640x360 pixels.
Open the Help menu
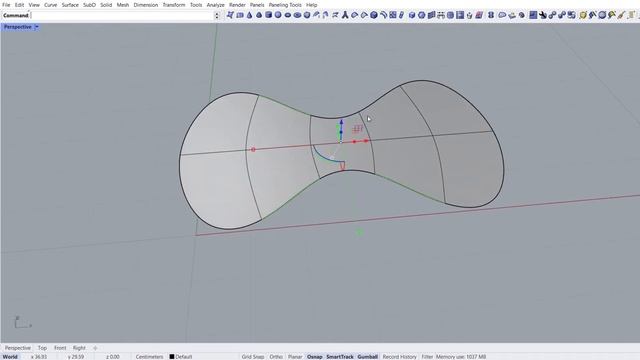pos(311,5)
